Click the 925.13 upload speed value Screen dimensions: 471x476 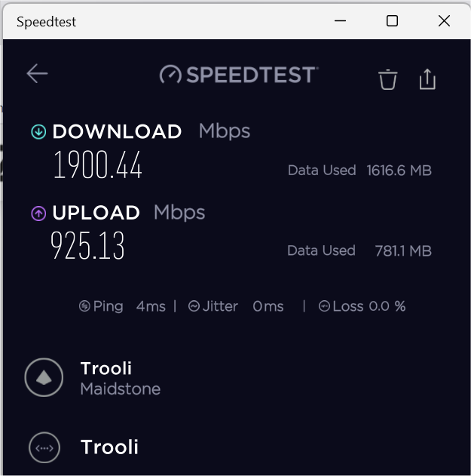(x=87, y=245)
